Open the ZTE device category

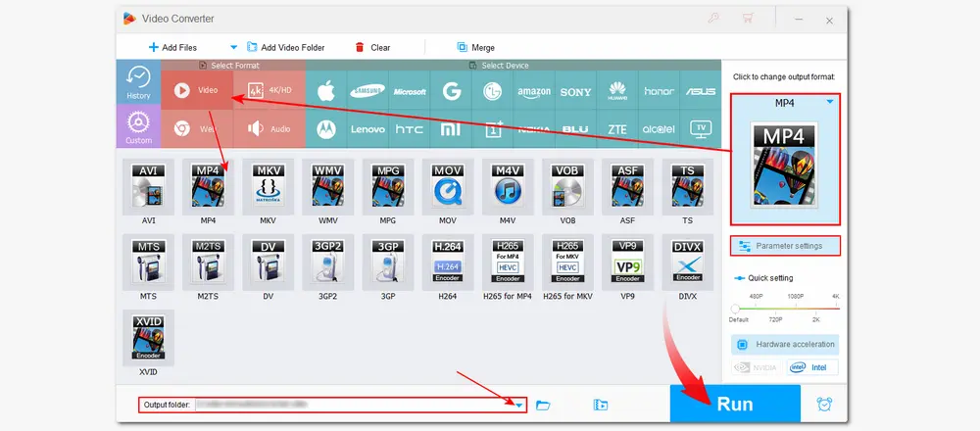tap(617, 129)
